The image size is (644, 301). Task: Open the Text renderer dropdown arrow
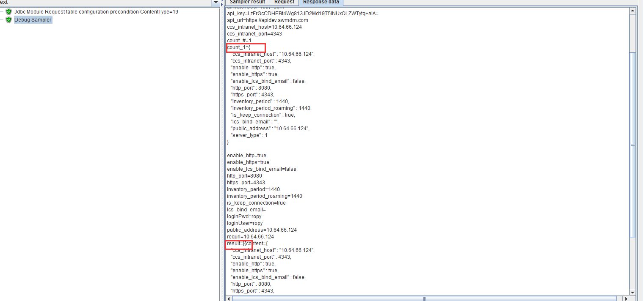pyautogui.click(x=215, y=3)
